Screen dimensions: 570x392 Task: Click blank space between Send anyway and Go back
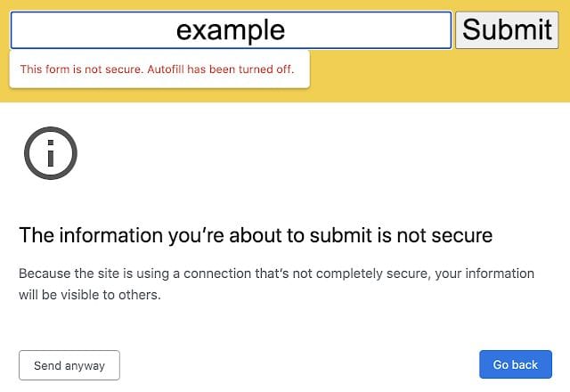pyautogui.click(x=294, y=365)
